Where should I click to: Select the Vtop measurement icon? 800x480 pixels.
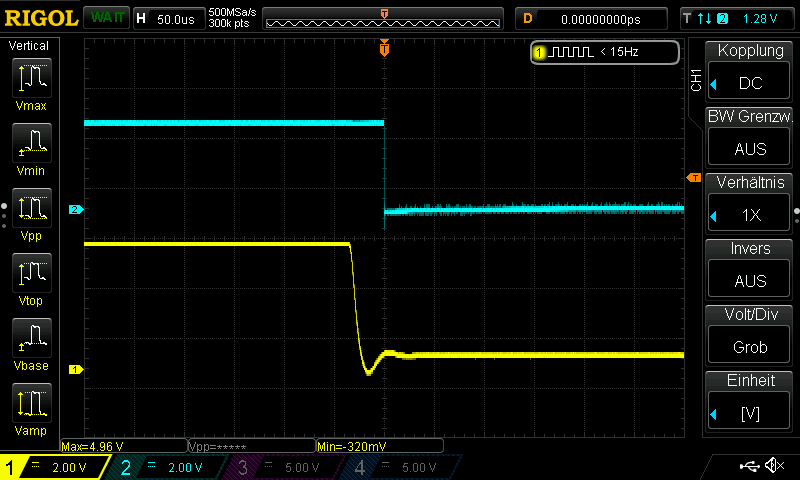(x=32, y=272)
